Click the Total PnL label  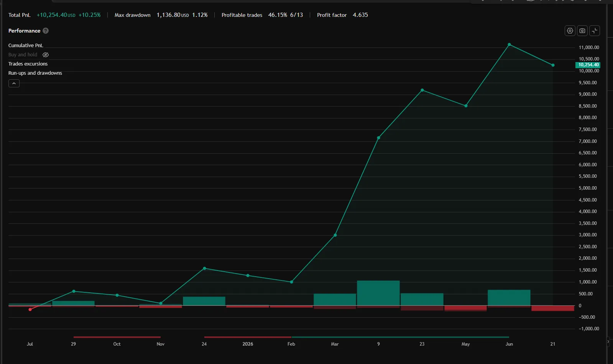coord(20,15)
